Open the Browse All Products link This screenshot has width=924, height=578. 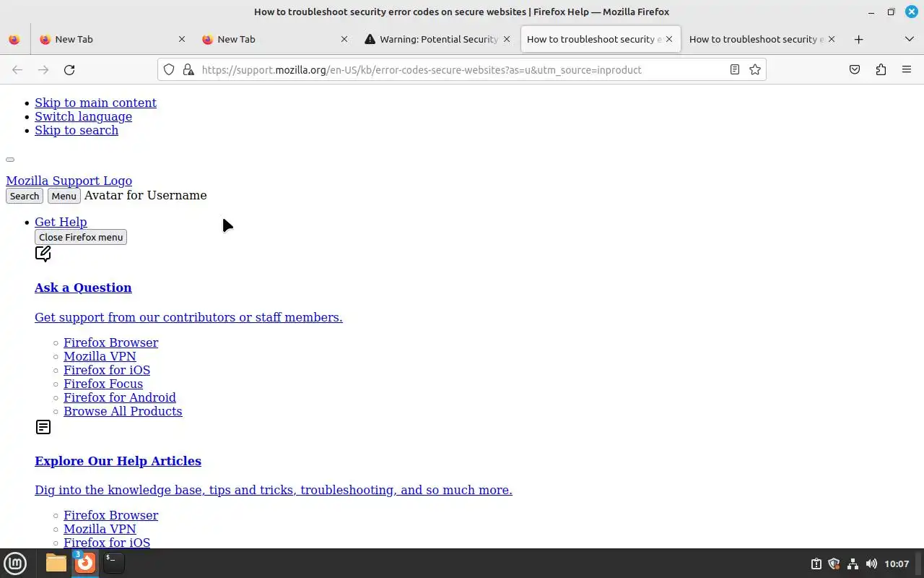[x=123, y=411]
